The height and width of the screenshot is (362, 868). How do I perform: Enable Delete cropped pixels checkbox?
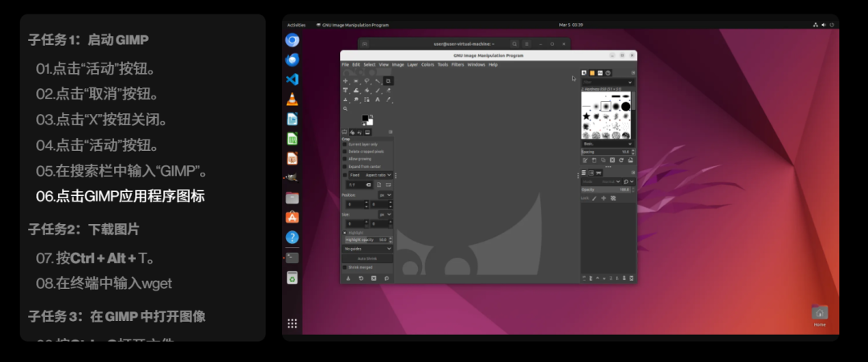[344, 152]
